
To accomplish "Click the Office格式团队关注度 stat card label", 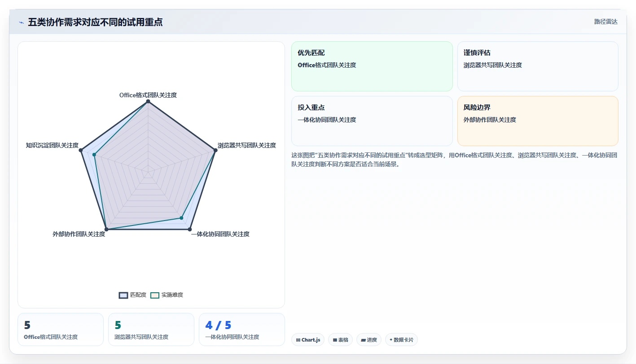I will point(51,337).
